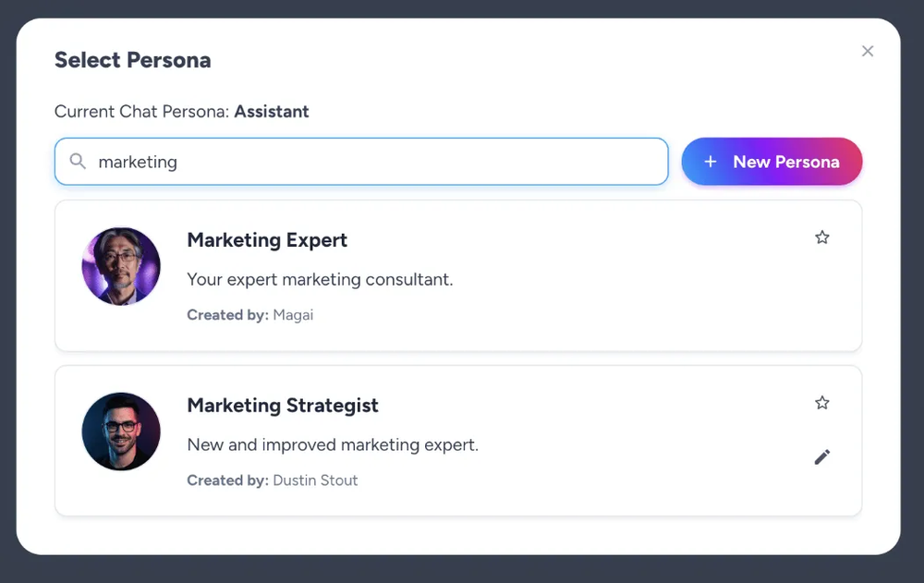Screen dimensions: 924x583
Task: Click the 'Created by: Dustin Stout' line
Action: coord(273,480)
